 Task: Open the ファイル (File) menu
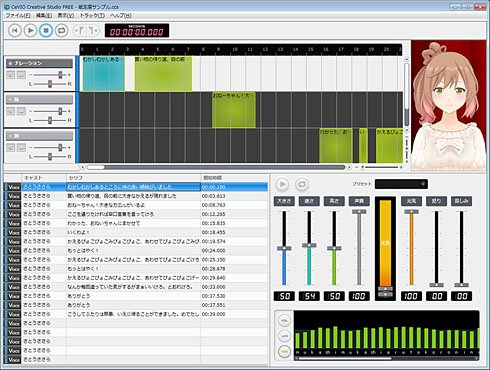[18, 15]
